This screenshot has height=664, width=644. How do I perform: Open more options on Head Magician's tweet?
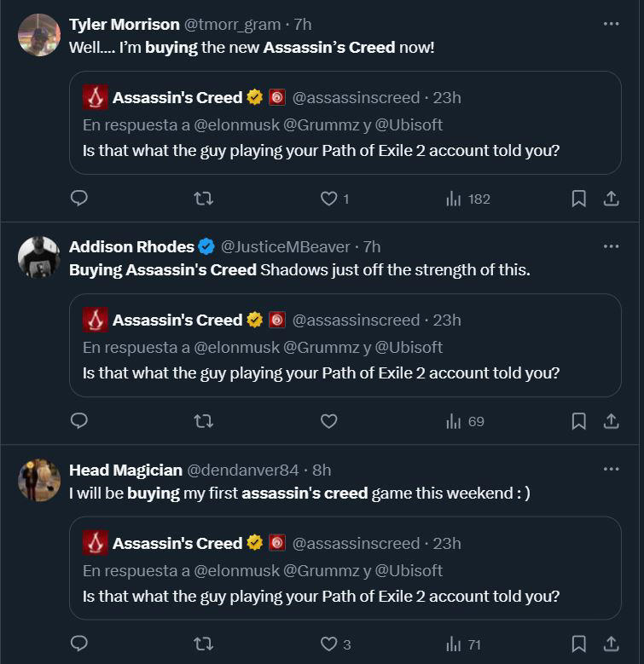point(611,469)
